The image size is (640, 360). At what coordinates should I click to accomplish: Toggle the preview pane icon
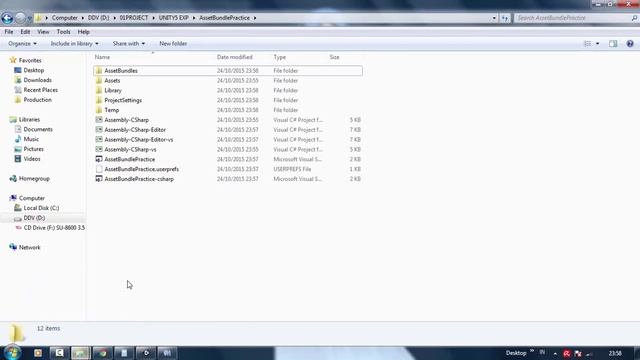point(613,44)
